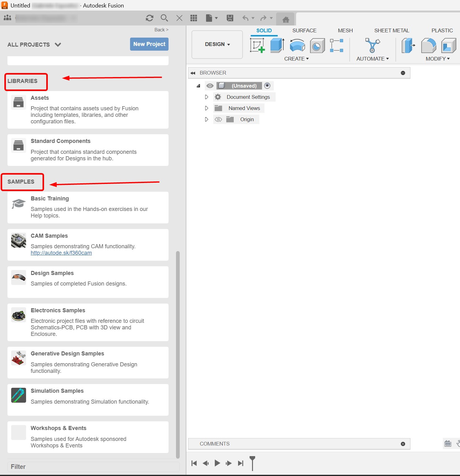Image resolution: width=460 pixels, height=476 pixels.
Task: Collapse the ALL PROJECTS dropdown
Action: [x=58, y=44]
